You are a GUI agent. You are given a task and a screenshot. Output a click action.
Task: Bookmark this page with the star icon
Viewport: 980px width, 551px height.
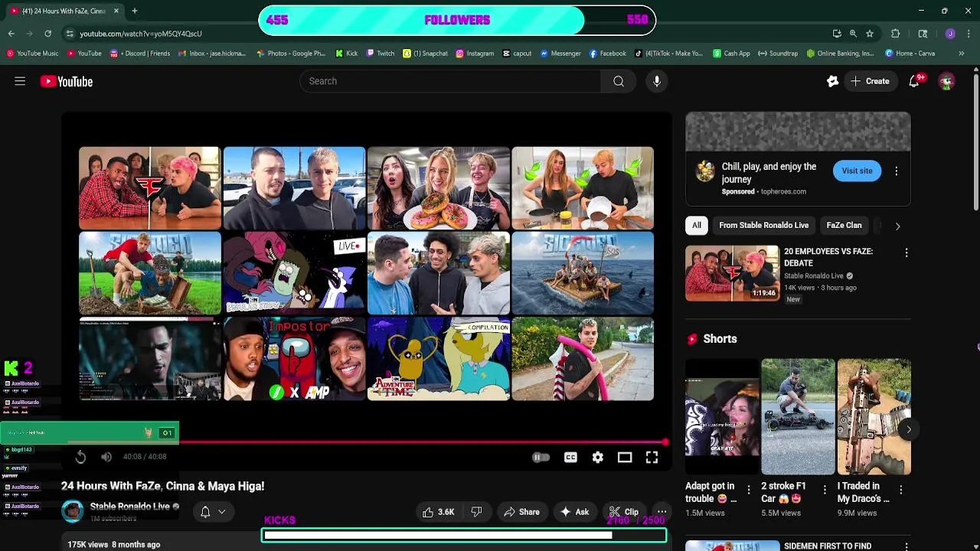pyautogui.click(x=870, y=34)
